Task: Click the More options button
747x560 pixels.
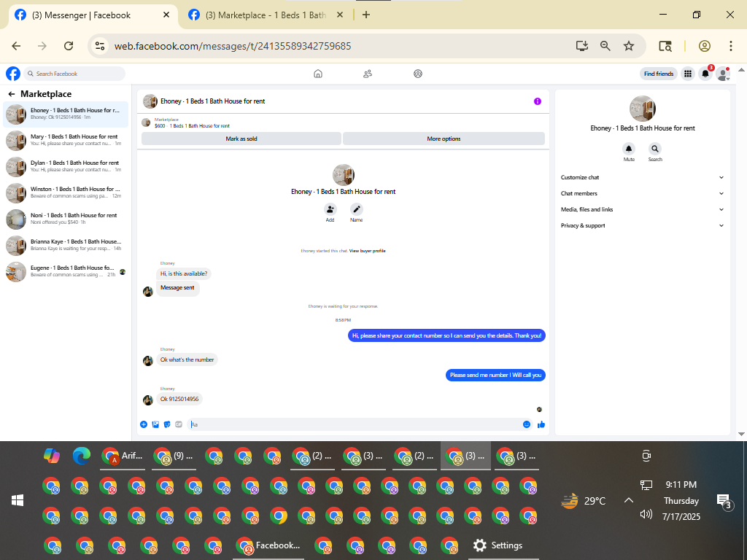Action: 444,139
